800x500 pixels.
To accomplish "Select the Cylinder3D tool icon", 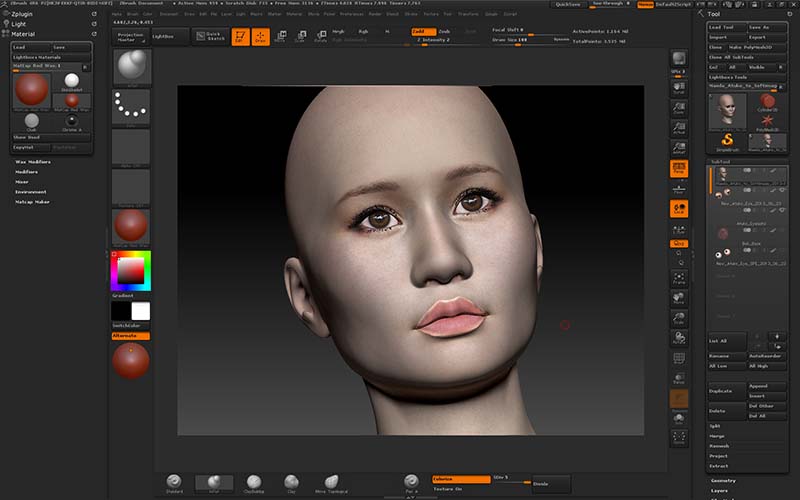I will pos(767,103).
